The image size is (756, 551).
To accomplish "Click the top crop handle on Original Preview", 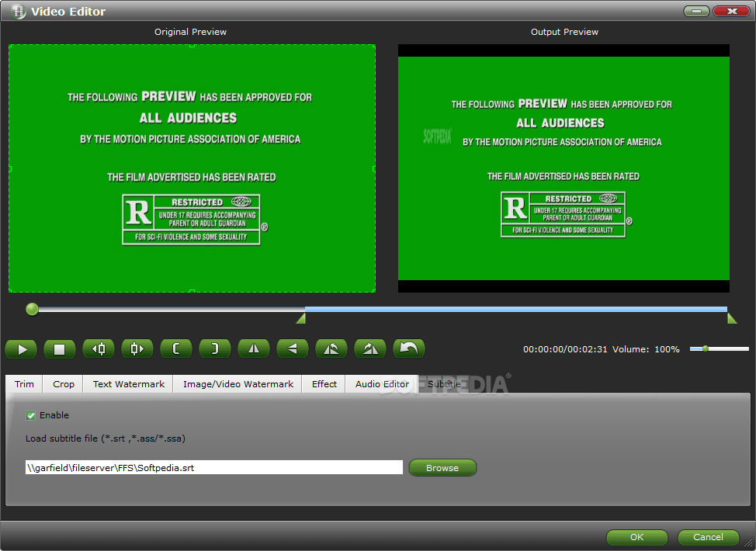I will [x=192, y=45].
